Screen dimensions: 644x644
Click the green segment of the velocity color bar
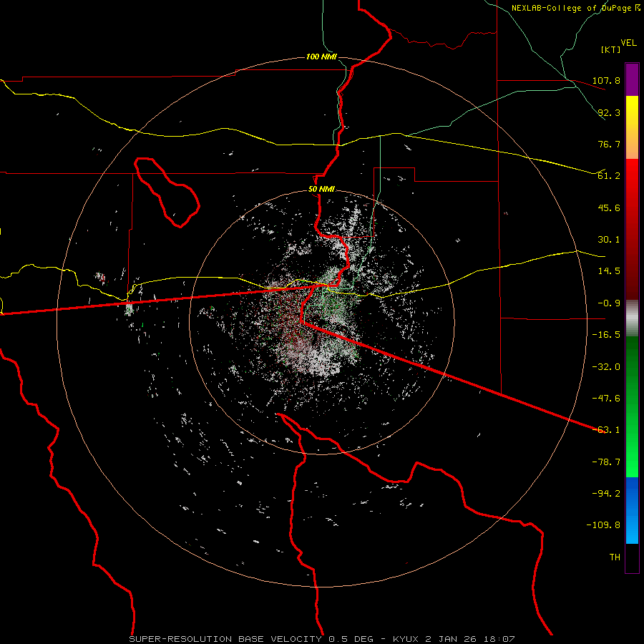point(632,406)
